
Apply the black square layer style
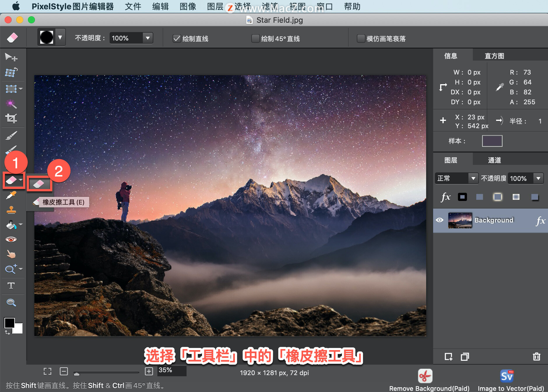pos(462,197)
